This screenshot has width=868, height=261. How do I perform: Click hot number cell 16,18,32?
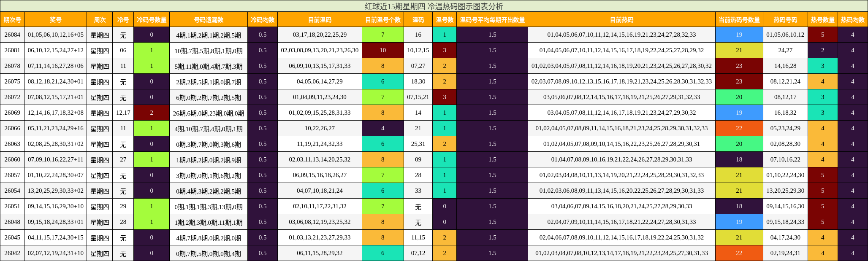[785, 113]
